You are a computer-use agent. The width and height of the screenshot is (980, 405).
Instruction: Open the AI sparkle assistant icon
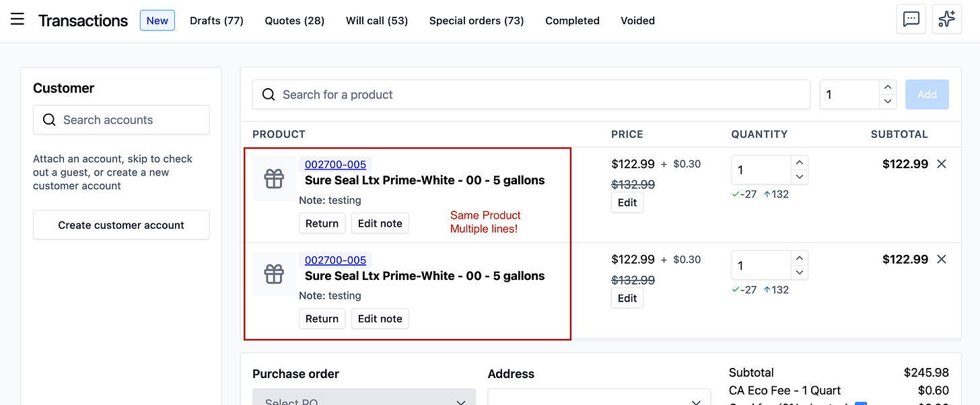946,20
